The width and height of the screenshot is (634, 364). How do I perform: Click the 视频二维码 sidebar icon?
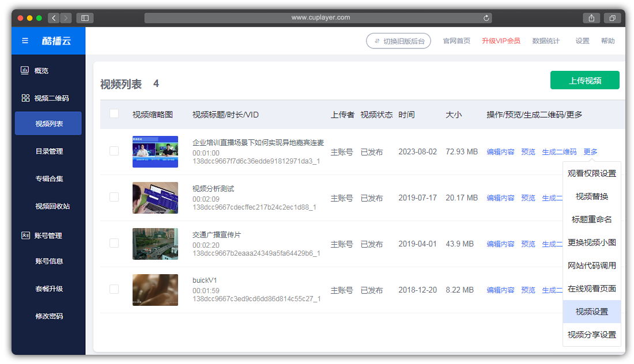pos(25,98)
